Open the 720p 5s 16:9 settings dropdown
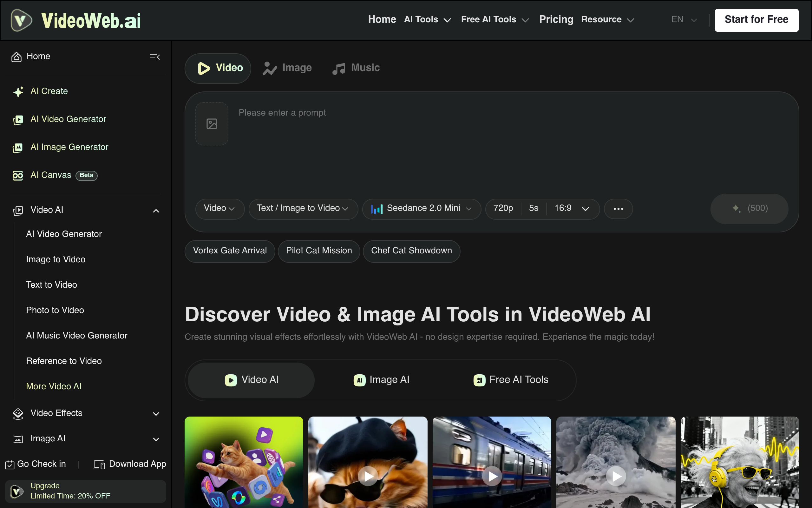Viewport: 812px width, 508px height. coord(542,209)
